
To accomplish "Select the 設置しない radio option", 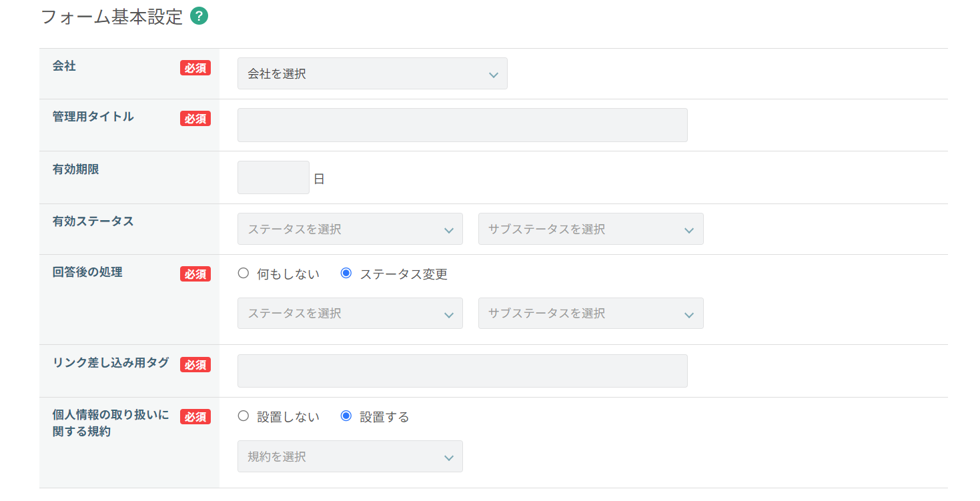I will 243,416.
